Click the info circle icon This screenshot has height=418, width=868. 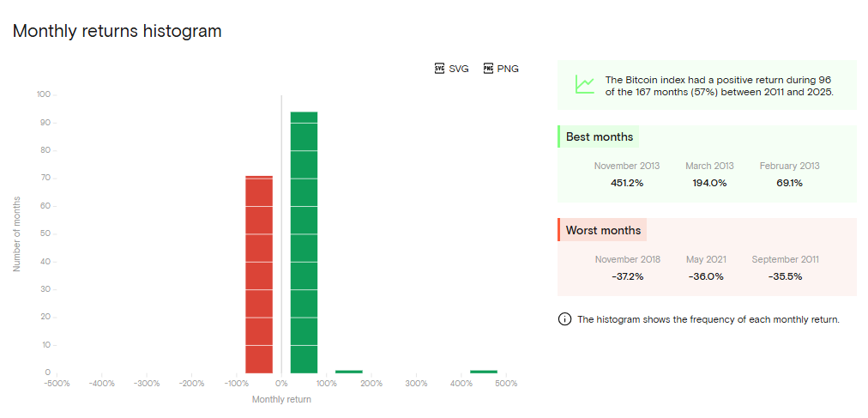tap(564, 319)
